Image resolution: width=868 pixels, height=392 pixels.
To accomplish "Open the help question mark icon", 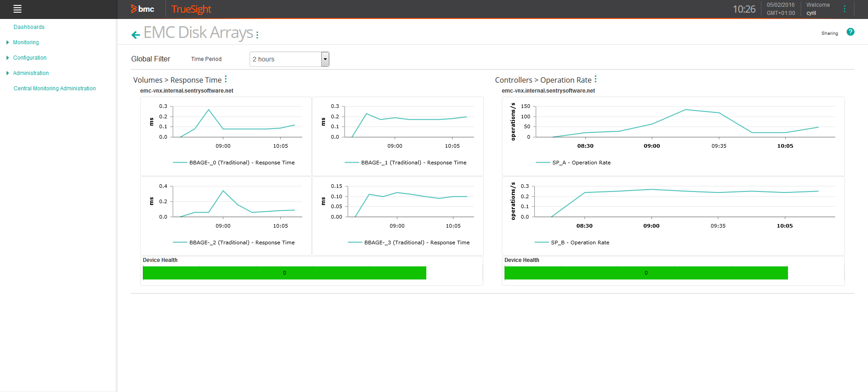I will 850,32.
